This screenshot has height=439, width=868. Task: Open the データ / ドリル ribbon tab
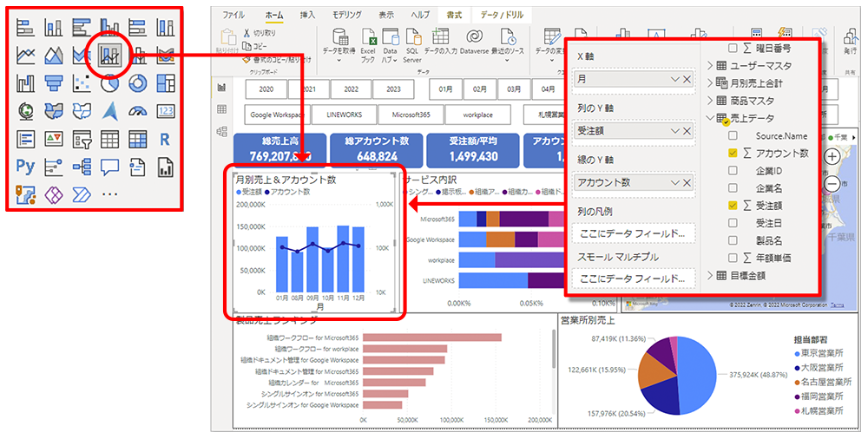[502, 15]
